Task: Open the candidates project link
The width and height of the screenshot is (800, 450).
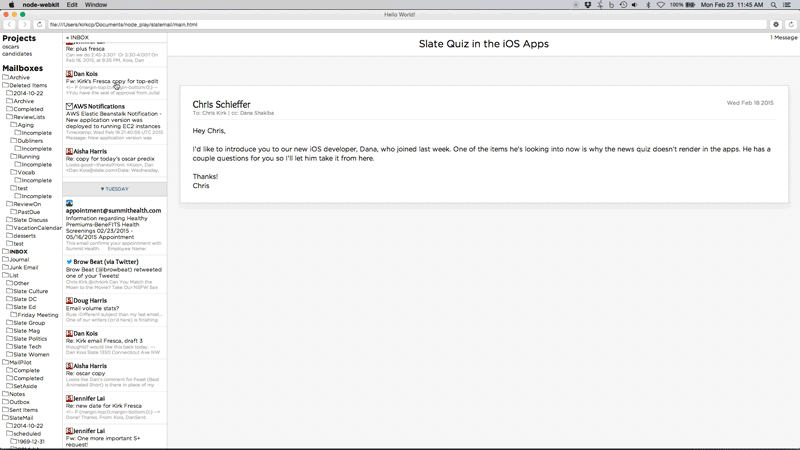Action: tap(17, 54)
